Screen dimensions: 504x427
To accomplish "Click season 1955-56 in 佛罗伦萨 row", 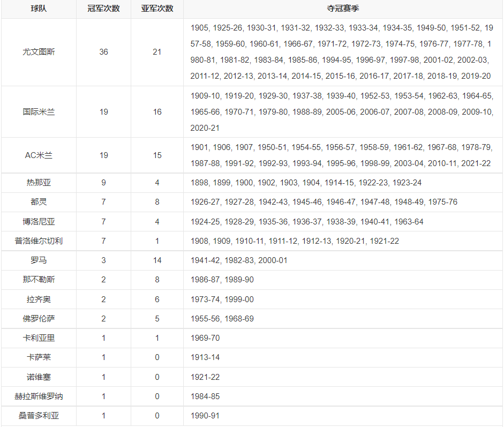I will 205,319.
